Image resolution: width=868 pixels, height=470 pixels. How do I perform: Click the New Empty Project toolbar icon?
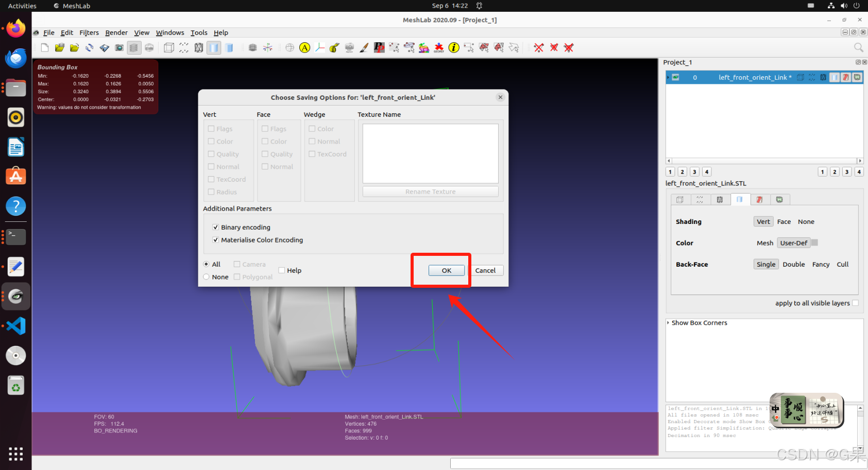point(45,48)
